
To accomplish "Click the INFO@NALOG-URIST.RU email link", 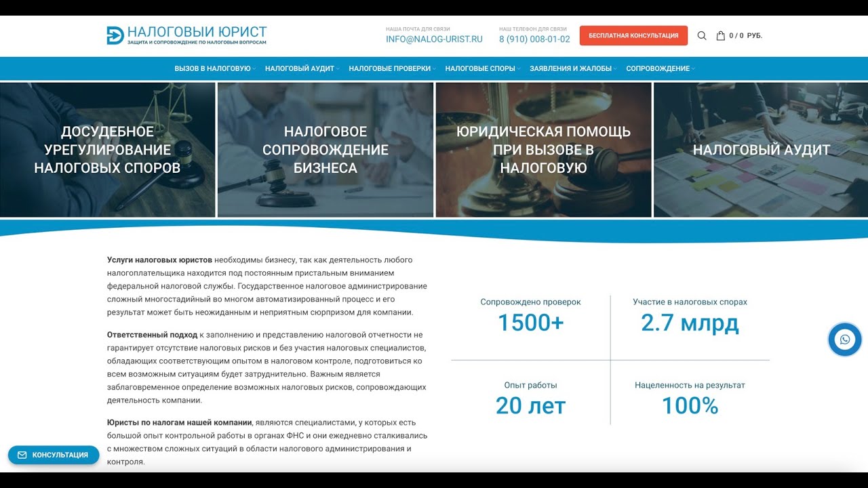I will tap(434, 39).
